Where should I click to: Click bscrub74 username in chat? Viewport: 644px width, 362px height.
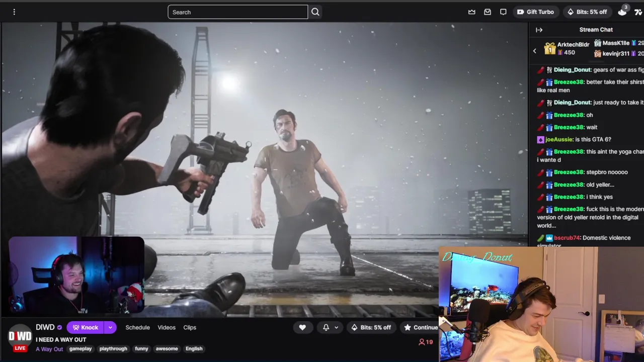click(567, 238)
